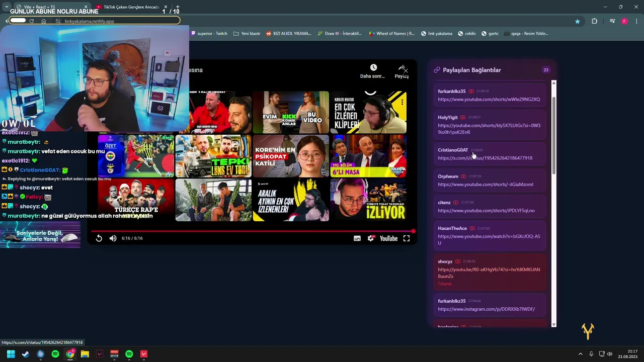Mute the YouTube player volume
The height and width of the screenshot is (362, 644).
point(113,238)
